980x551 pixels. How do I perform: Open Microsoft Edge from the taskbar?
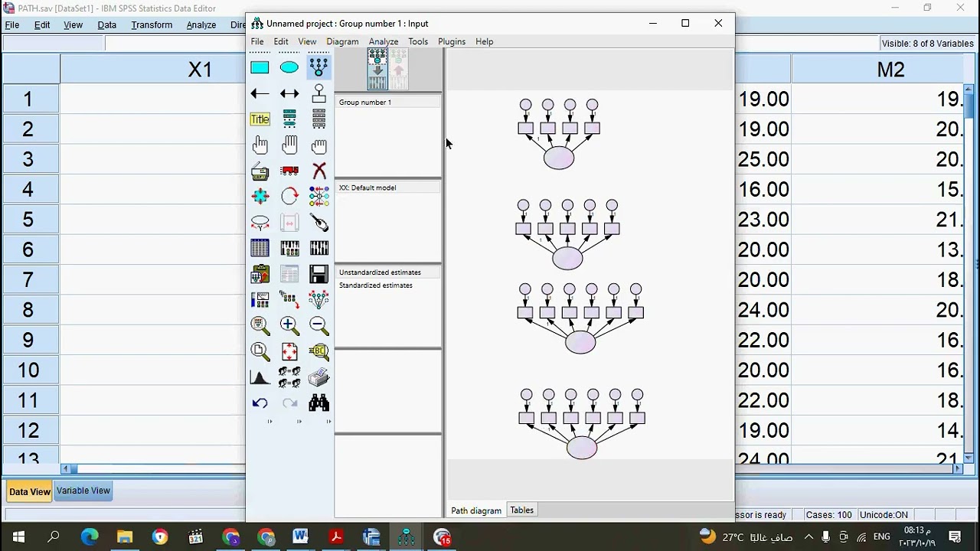coord(90,536)
